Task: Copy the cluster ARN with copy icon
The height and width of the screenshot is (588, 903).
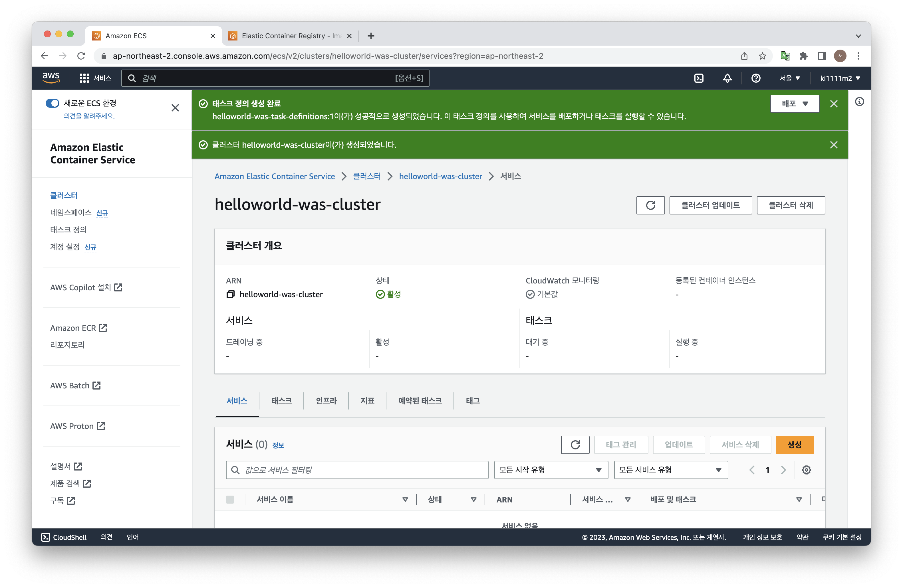Action: pyautogui.click(x=230, y=295)
